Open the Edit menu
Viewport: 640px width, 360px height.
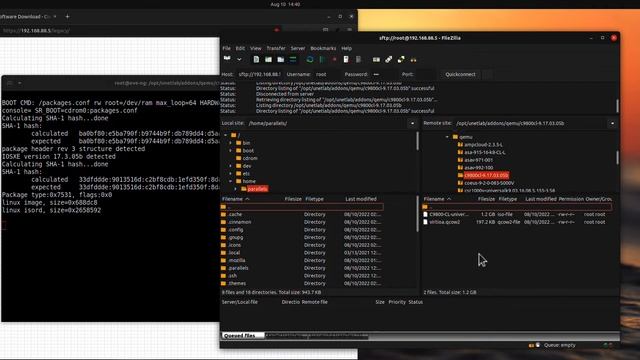point(240,48)
